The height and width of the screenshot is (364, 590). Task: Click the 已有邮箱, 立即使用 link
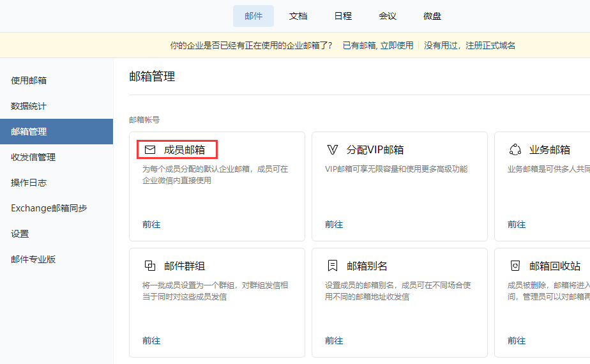(378, 45)
